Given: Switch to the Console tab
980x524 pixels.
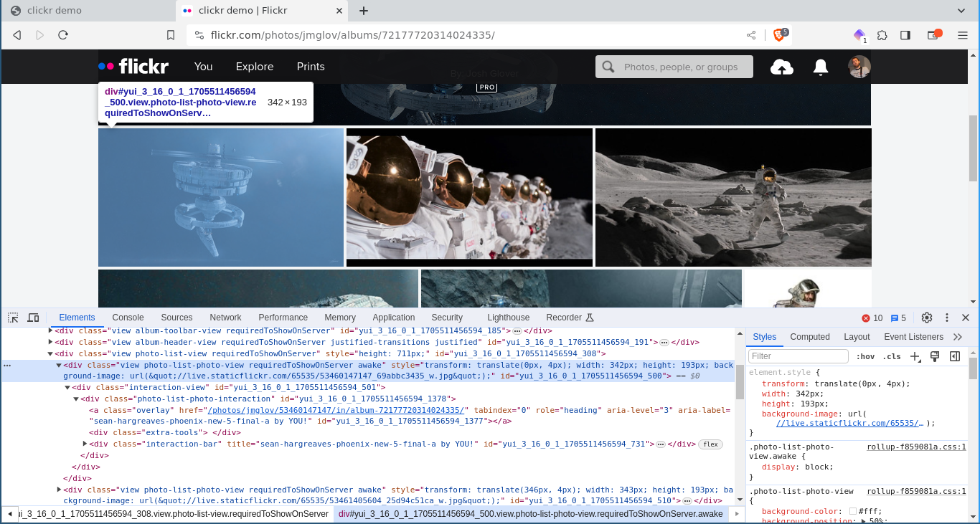Looking at the screenshot, I should [128, 318].
